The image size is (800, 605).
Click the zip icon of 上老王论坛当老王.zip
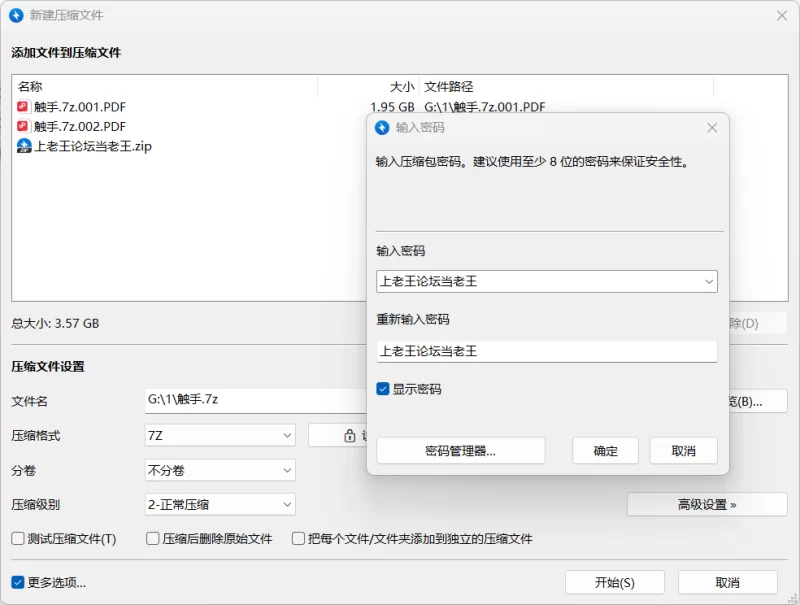(x=24, y=146)
